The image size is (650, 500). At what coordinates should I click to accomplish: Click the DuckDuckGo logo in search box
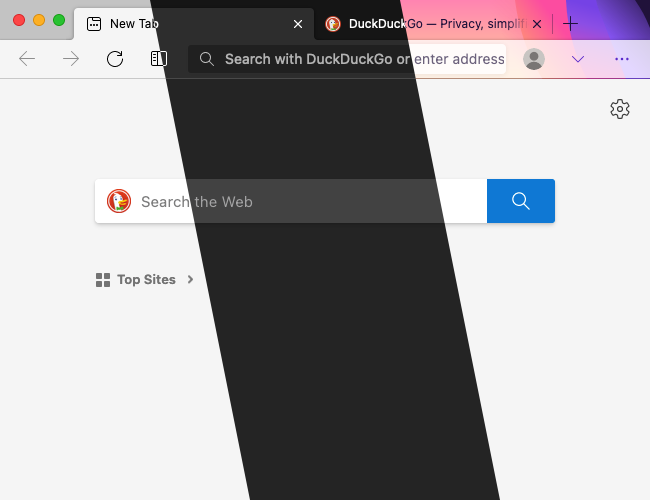pyautogui.click(x=119, y=201)
